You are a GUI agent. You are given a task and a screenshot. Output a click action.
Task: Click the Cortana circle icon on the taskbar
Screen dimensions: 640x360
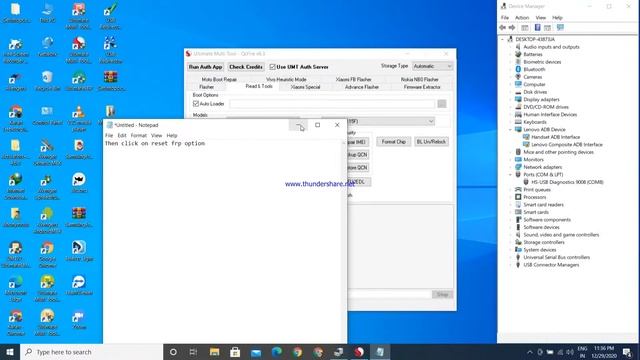173,352
